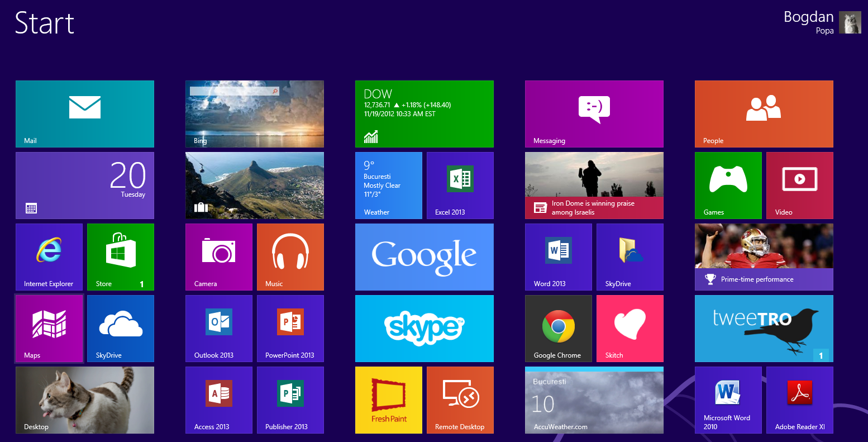The image size is (868, 442).
Task: Open the Skitch tile
Action: click(x=630, y=329)
